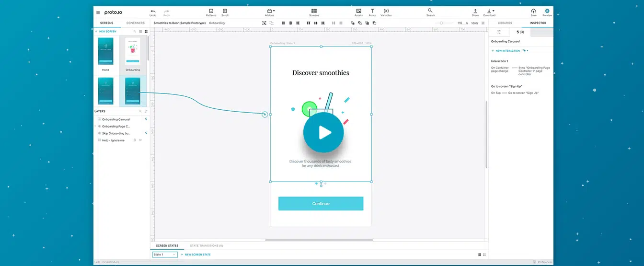Click the Share icon

coord(475,11)
